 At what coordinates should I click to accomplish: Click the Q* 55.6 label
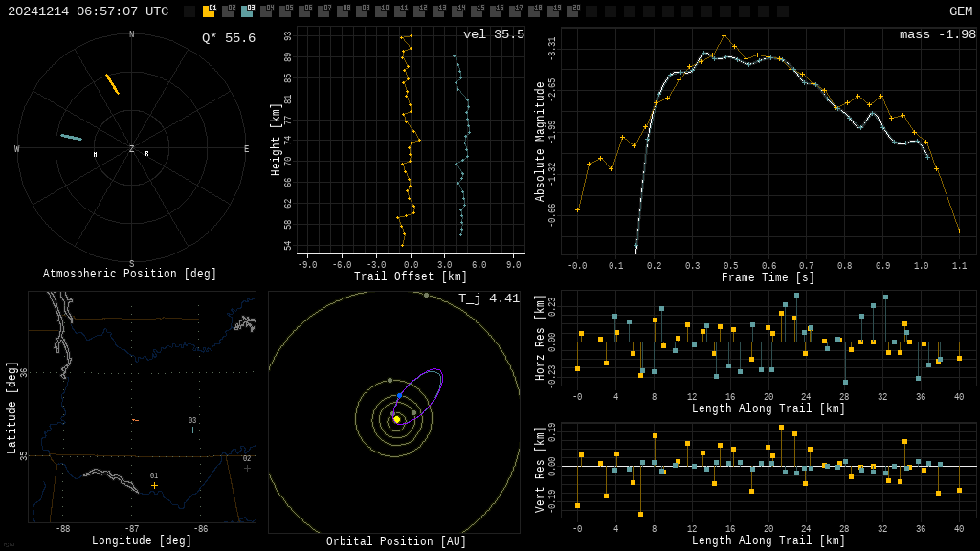coord(228,38)
